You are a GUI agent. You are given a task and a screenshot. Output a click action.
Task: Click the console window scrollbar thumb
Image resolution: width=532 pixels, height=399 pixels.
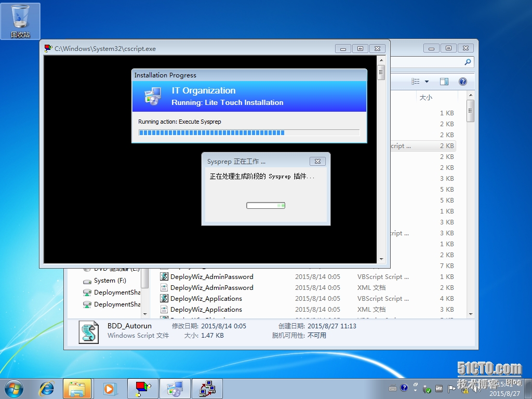(x=381, y=72)
